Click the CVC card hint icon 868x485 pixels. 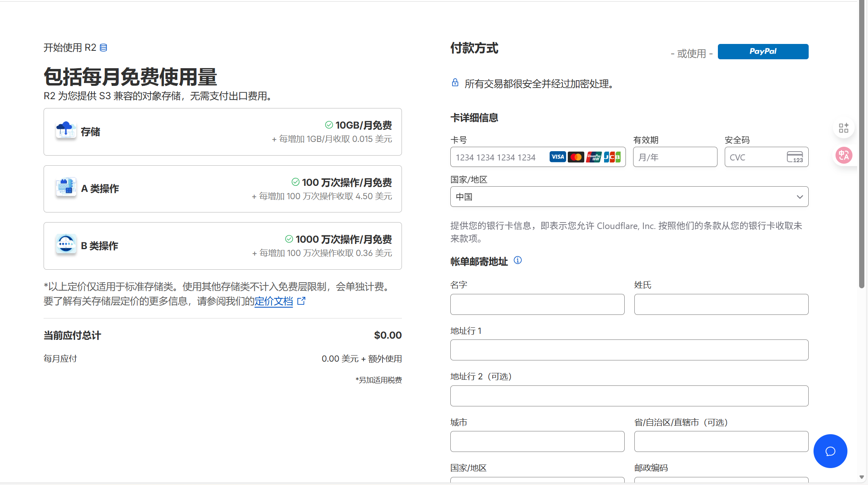[x=795, y=157]
